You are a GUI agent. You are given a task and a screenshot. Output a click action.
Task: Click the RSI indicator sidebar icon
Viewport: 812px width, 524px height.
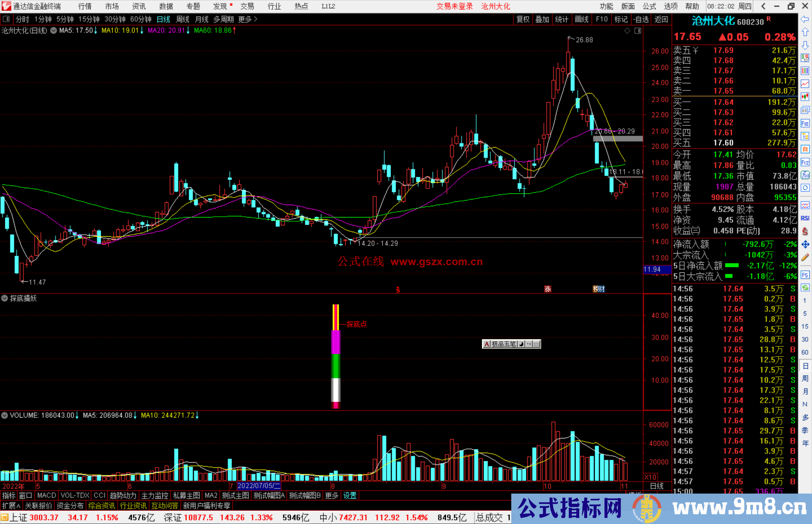(805, 218)
